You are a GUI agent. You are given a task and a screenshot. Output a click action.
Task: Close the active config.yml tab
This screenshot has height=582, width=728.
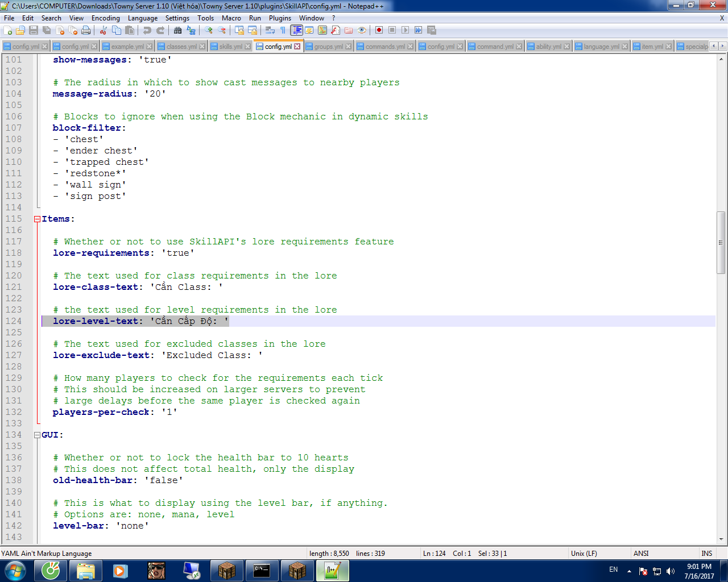tap(297, 47)
